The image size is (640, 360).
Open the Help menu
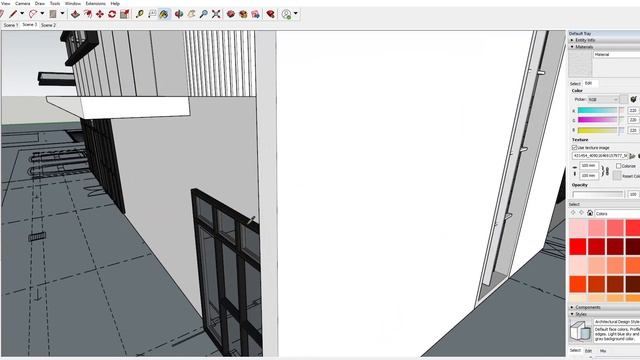[x=115, y=3]
